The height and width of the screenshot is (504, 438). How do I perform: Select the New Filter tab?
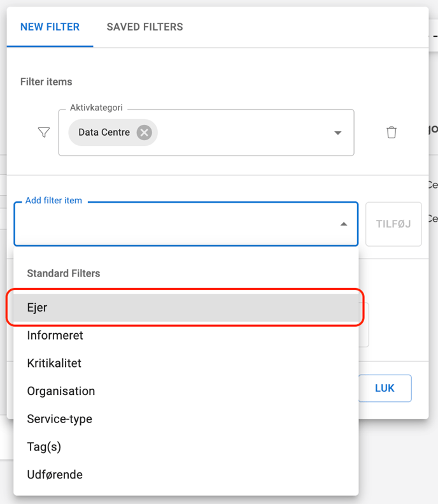50,27
